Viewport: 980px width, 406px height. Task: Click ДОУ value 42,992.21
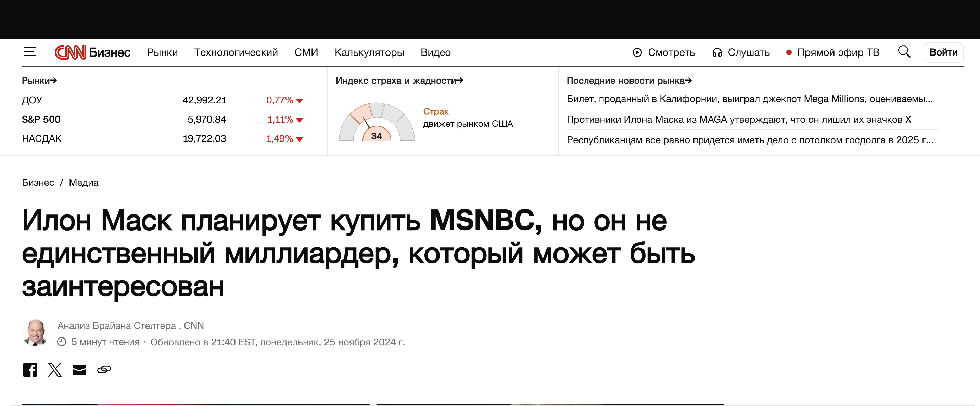coord(205,100)
